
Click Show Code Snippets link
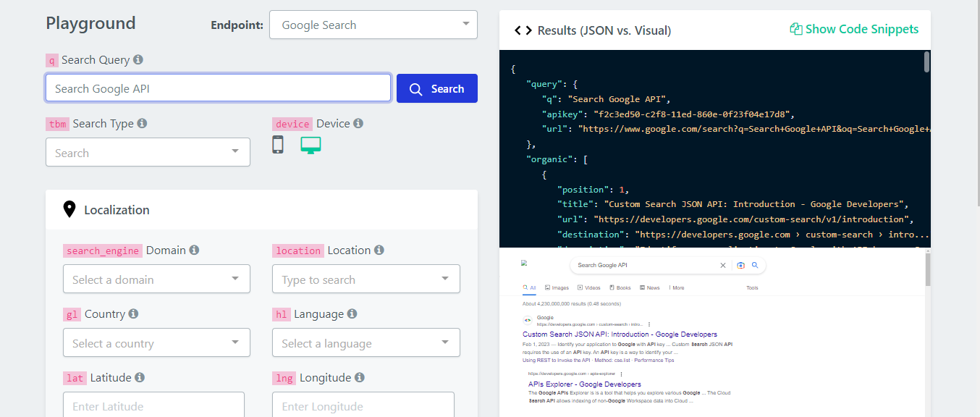[x=854, y=29]
